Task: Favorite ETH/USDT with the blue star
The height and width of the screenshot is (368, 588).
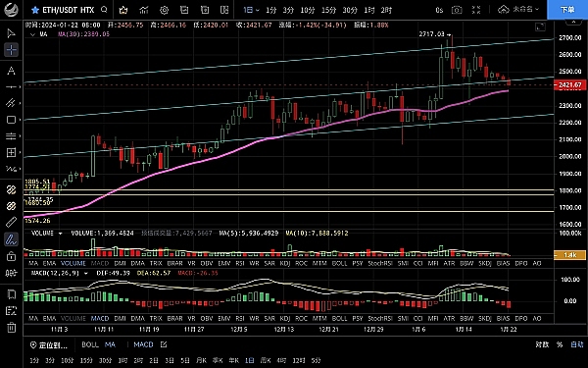Action: (35, 10)
